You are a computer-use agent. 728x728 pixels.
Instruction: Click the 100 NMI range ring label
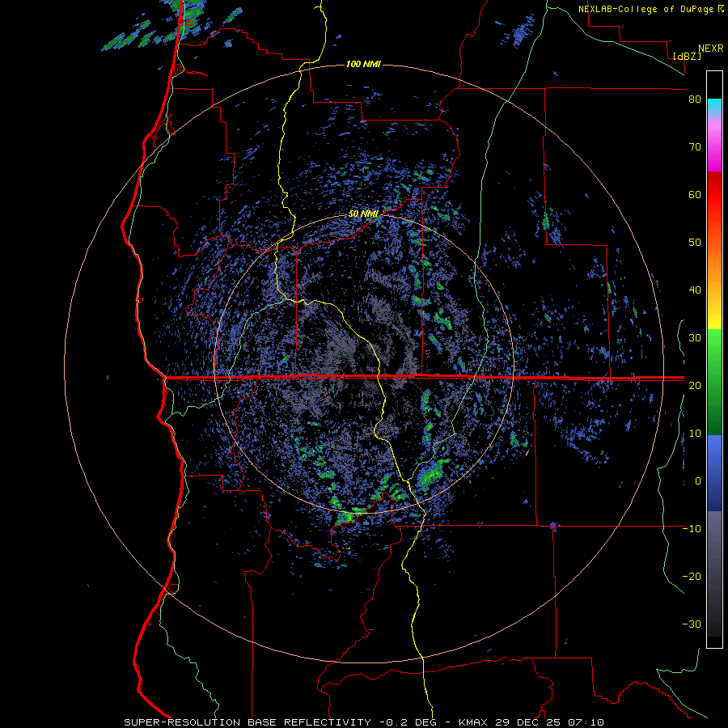click(x=363, y=64)
